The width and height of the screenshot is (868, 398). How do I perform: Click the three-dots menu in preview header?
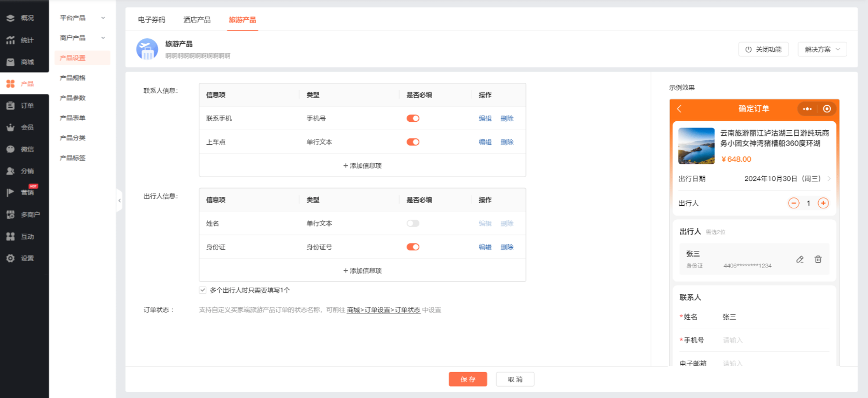(807, 109)
